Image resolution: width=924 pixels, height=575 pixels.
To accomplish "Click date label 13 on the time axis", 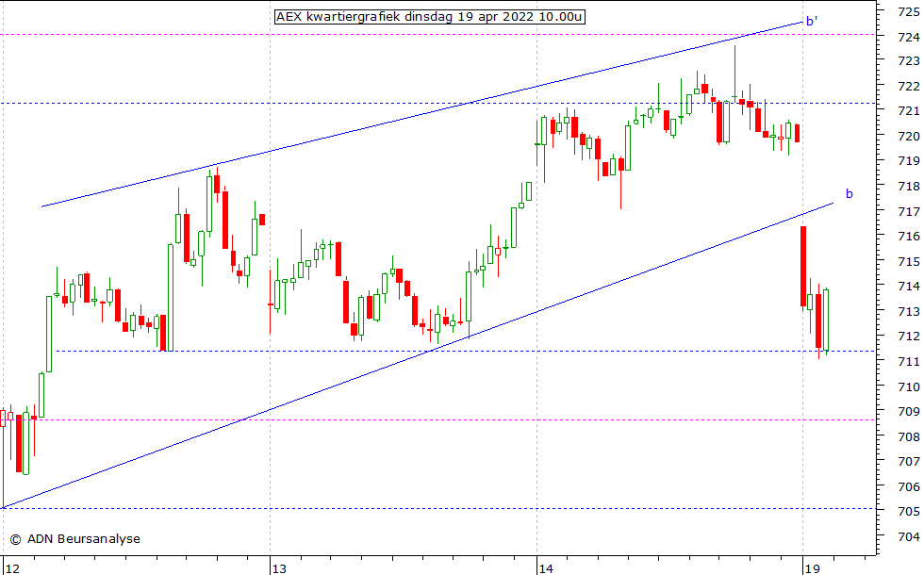I will 278,568.
